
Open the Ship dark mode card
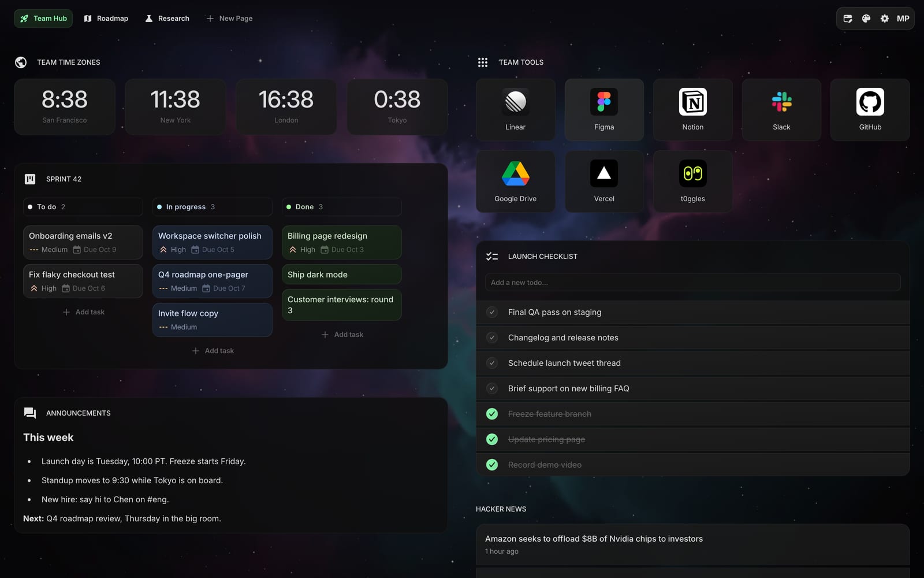click(342, 275)
